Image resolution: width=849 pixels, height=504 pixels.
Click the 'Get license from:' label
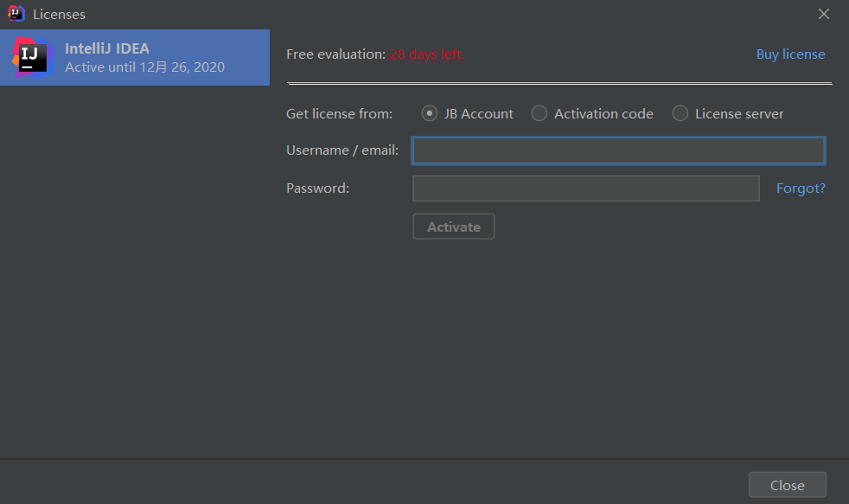[x=339, y=114]
